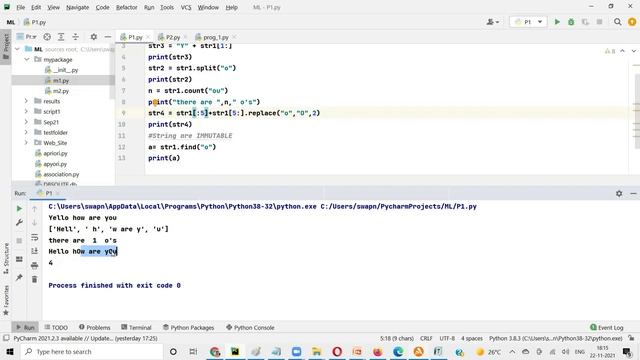Open the TODO tool window
The image size is (640, 360).
tap(56, 327)
